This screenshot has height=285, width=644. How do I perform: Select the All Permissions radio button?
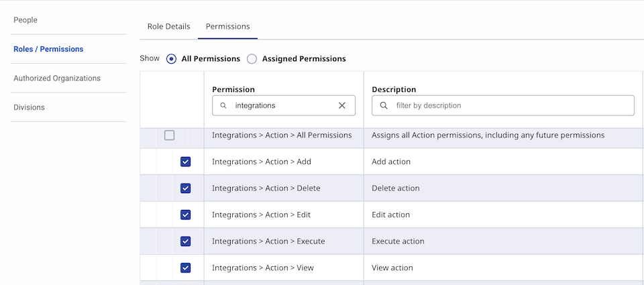172,59
